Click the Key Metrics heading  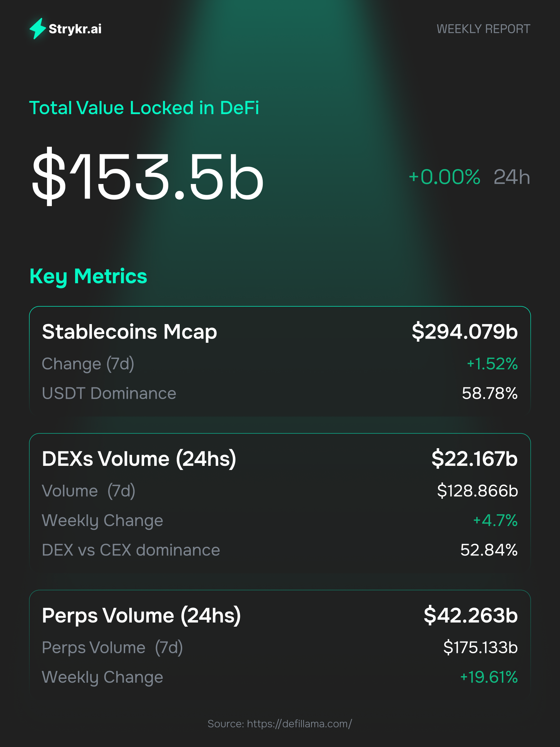[88, 276]
